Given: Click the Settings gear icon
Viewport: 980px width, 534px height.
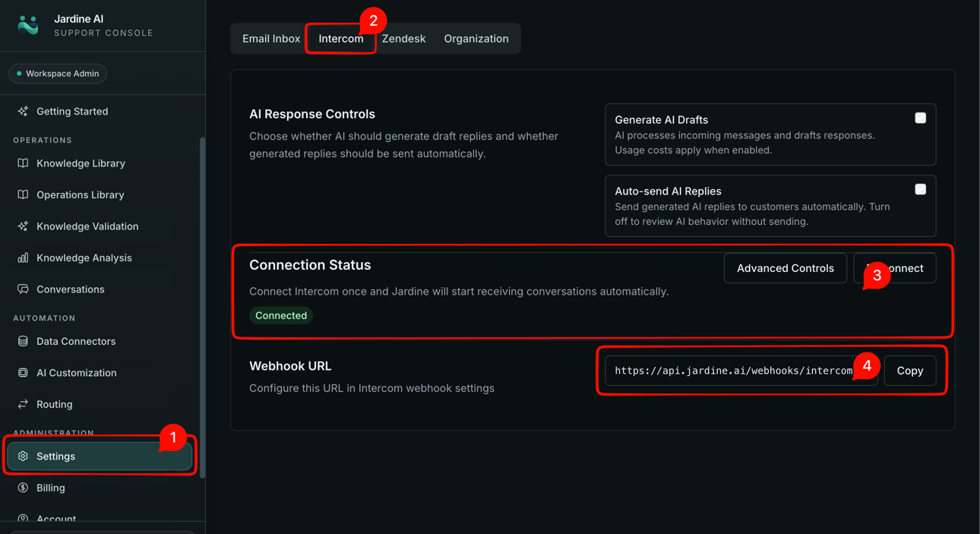Looking at the screenshot, I should coord(23,457).
